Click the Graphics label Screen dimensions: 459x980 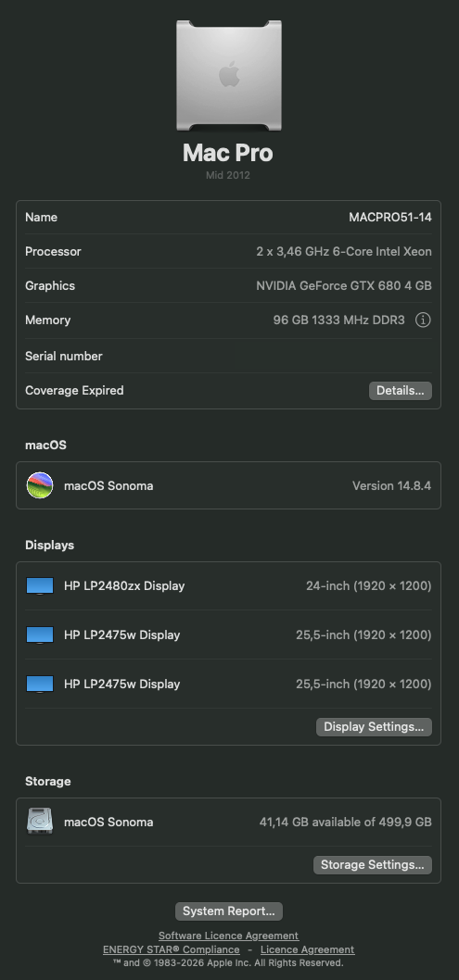coord(50,285)
